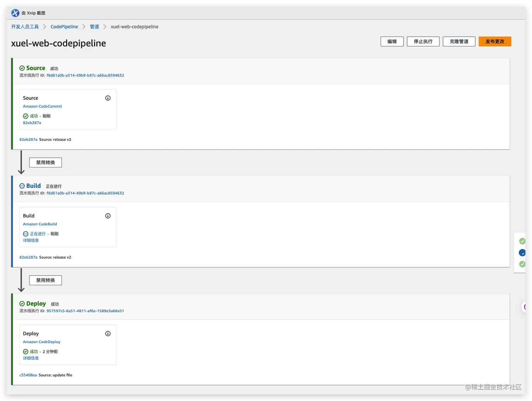The image size is (532, 401).
Task: Disable transition between Build and Deploy
Action: (x=45, y=280)
